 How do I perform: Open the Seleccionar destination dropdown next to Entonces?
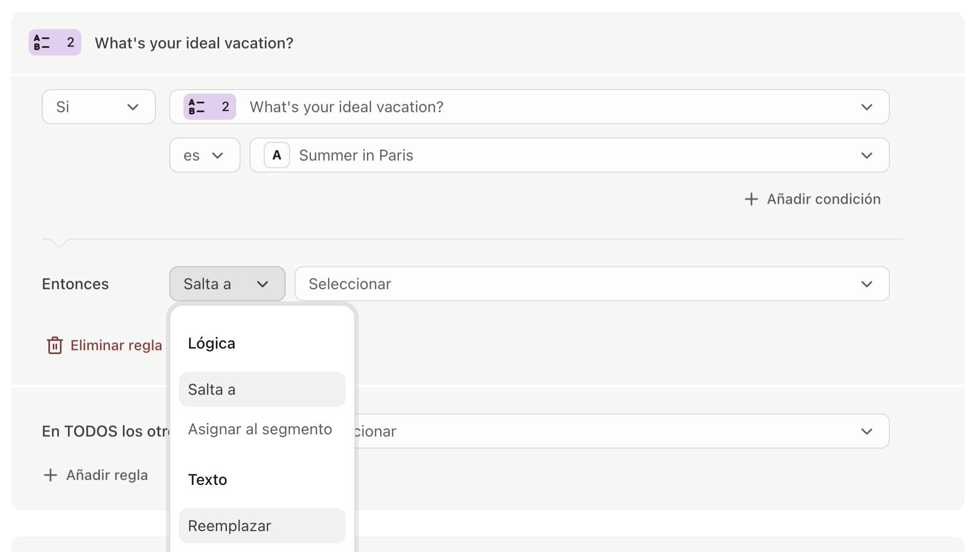[592, 284]
